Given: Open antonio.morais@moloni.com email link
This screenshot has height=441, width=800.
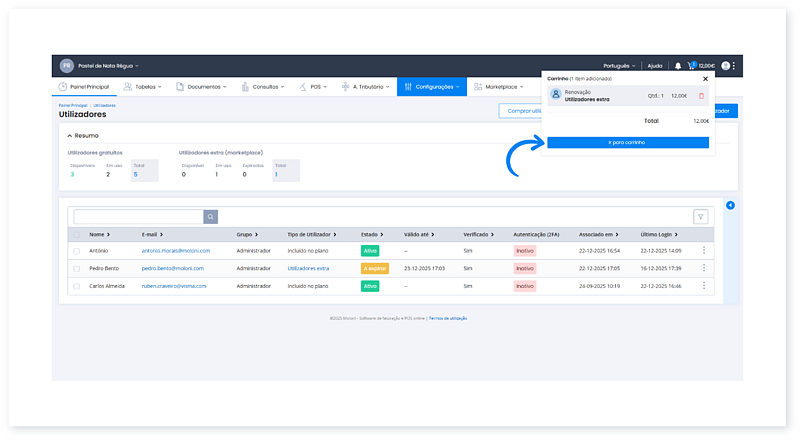Looking at the screenshot, I should click(x=173, y=251).
